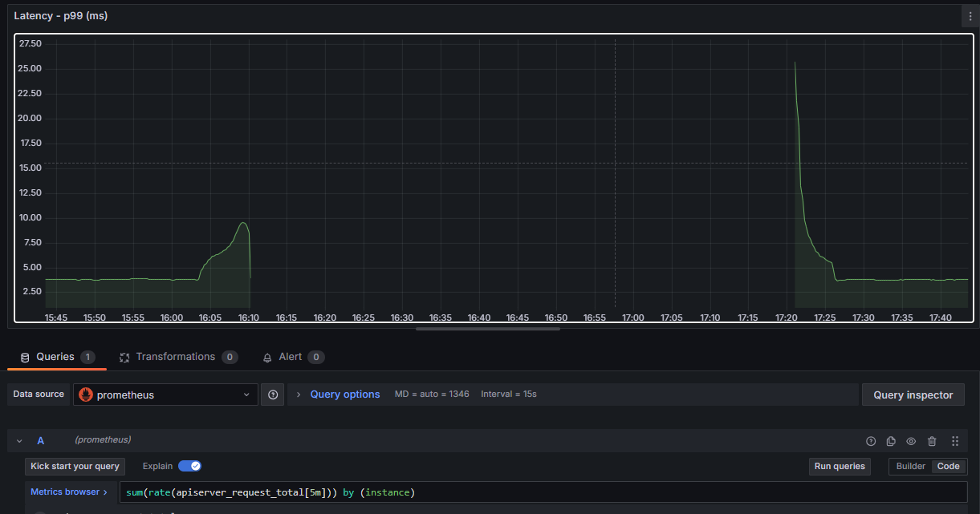Click the data source help icon
Image resolution: width=980 pixels, height=514 pixels.
pyautogui.click(x=273, y=395)
